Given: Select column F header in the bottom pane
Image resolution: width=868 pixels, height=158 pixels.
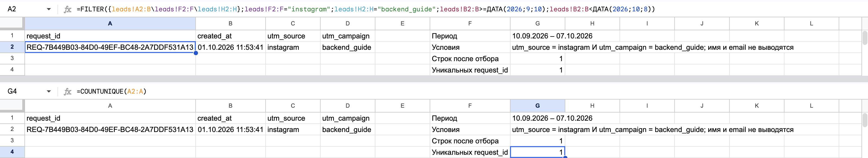Looking at the screenshot, I should click(470, 106).
